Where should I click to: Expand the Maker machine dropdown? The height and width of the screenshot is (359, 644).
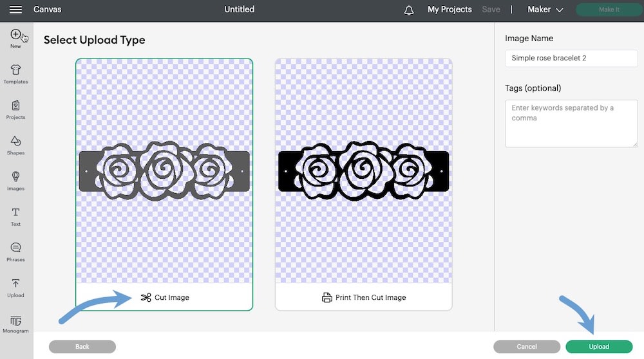545,10
